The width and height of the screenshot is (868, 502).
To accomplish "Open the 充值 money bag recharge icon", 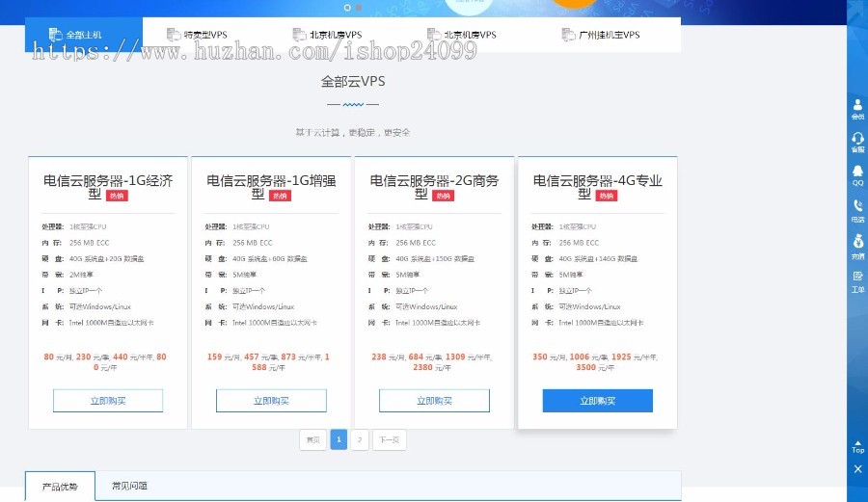I will (x=857, y=247).
